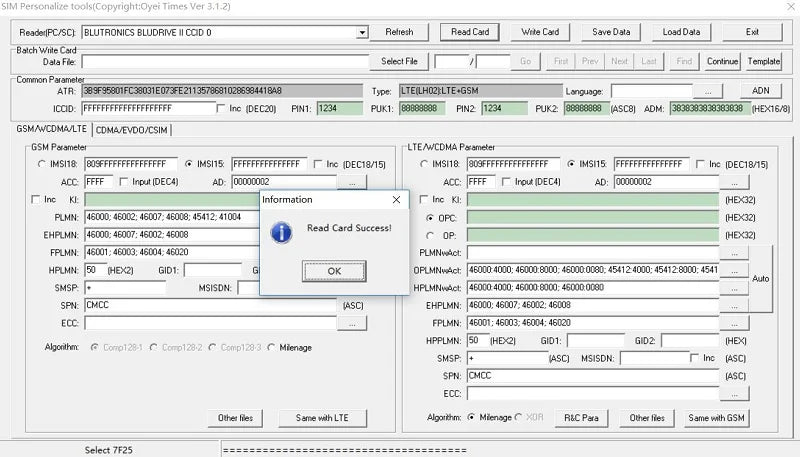Click the Refresh button
Screen dimensions: 800x457
click(x=399, y=32)
